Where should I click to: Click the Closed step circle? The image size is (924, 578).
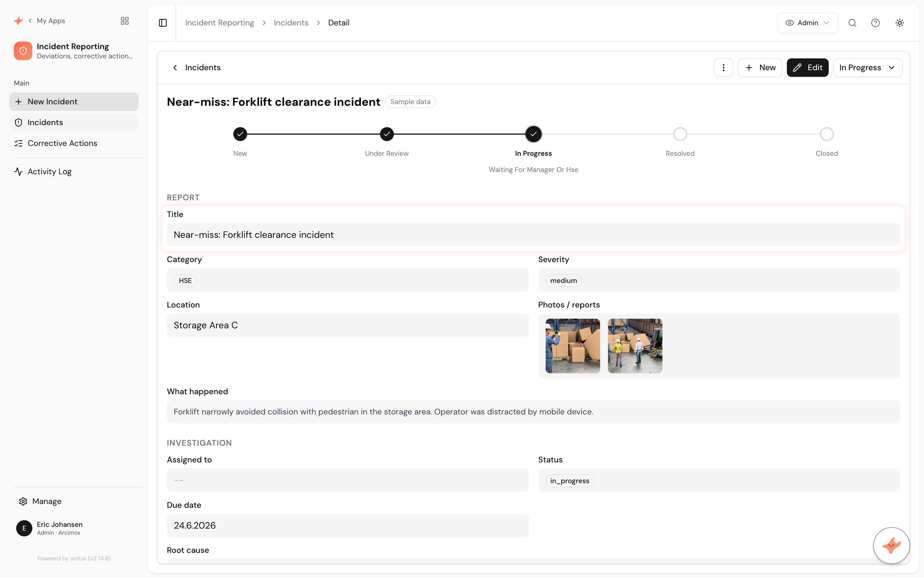[827, 134]
